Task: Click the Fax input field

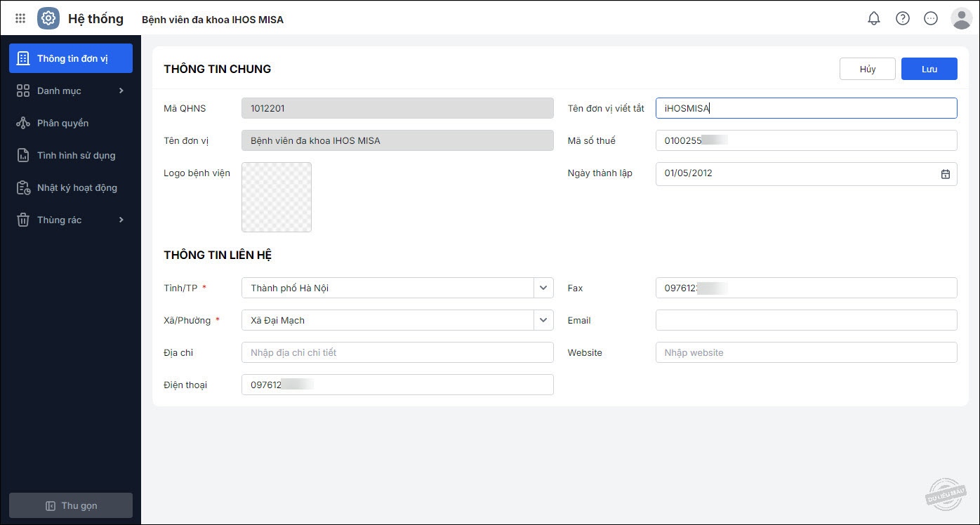Action: (807, 288)
